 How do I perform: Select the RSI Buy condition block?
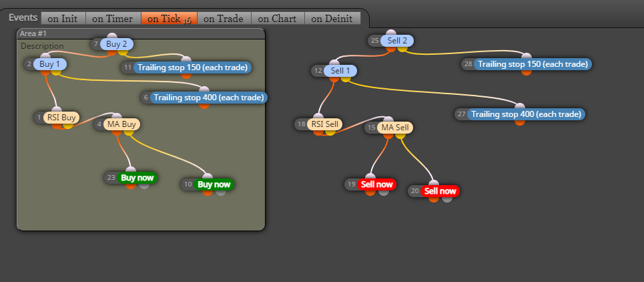(61, 118)
